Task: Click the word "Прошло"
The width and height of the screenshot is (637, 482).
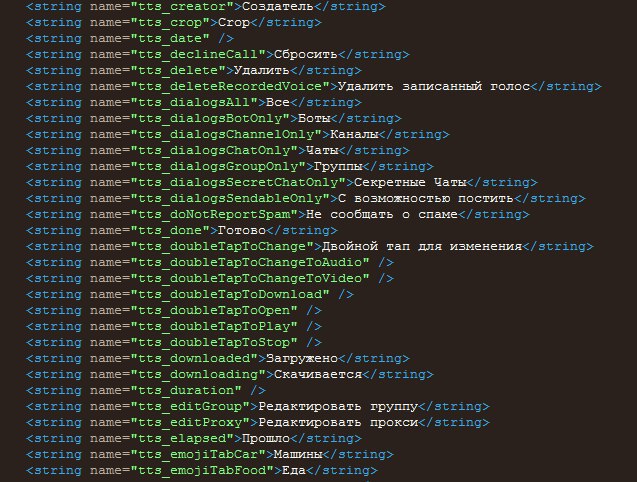Action: [x=266, y=439]
